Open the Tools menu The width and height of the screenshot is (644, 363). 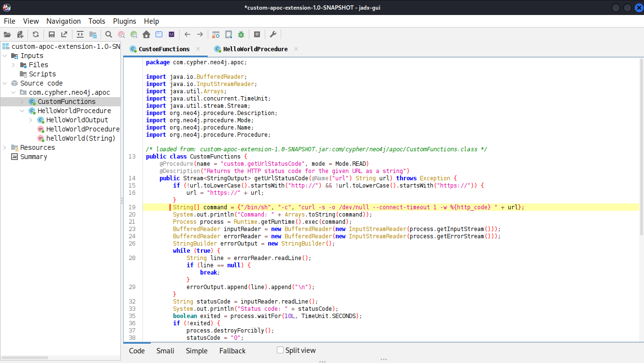[x=97, y=21]
